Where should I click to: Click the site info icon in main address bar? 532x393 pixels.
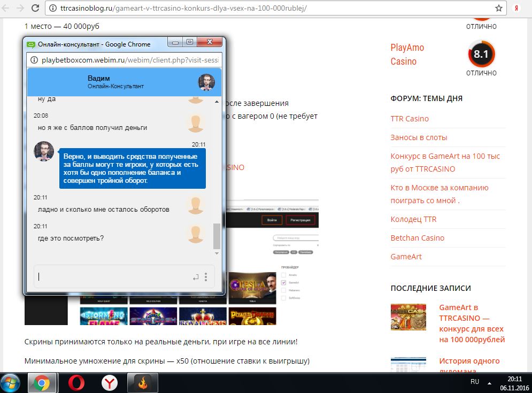coord(53,8)
